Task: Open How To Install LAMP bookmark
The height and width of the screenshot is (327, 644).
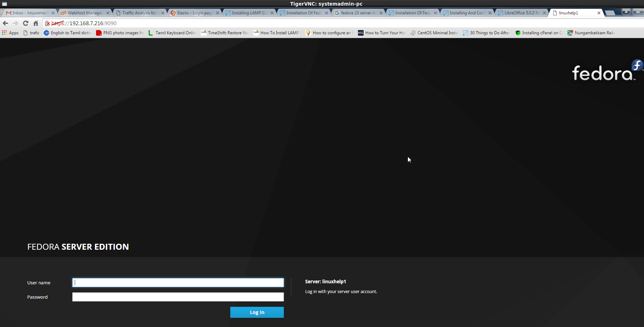Action: 277,33
